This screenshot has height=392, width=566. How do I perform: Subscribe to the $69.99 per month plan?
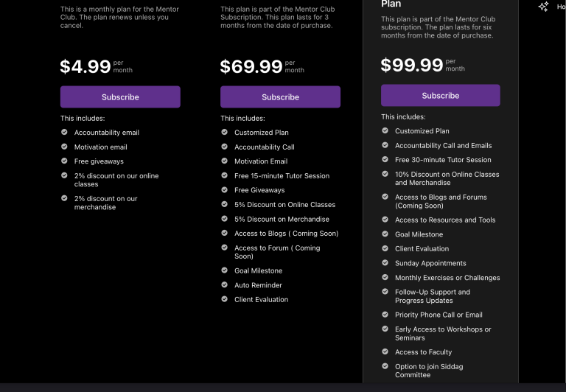click(x=280, y=97)
